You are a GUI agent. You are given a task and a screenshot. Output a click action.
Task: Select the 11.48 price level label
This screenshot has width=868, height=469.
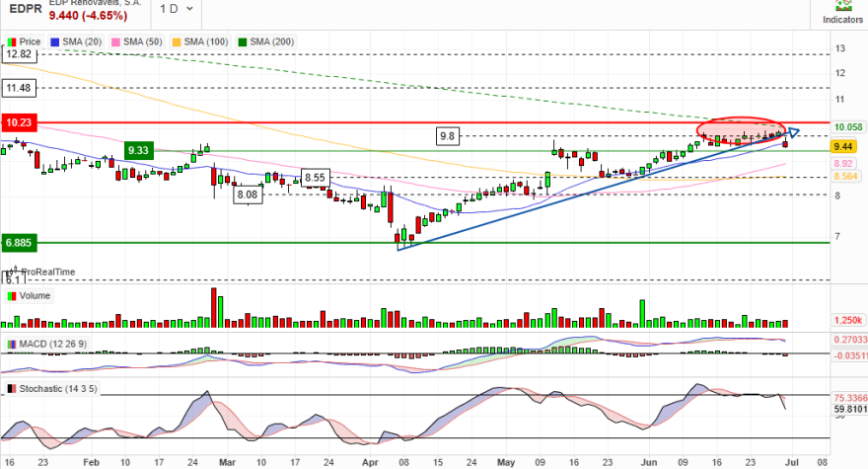(19, 88)
